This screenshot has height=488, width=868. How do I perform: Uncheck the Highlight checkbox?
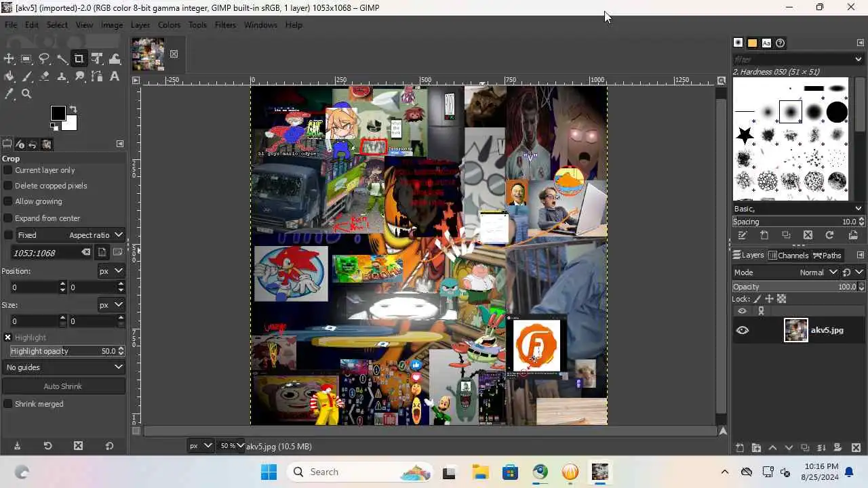click(x=8, y=338)
